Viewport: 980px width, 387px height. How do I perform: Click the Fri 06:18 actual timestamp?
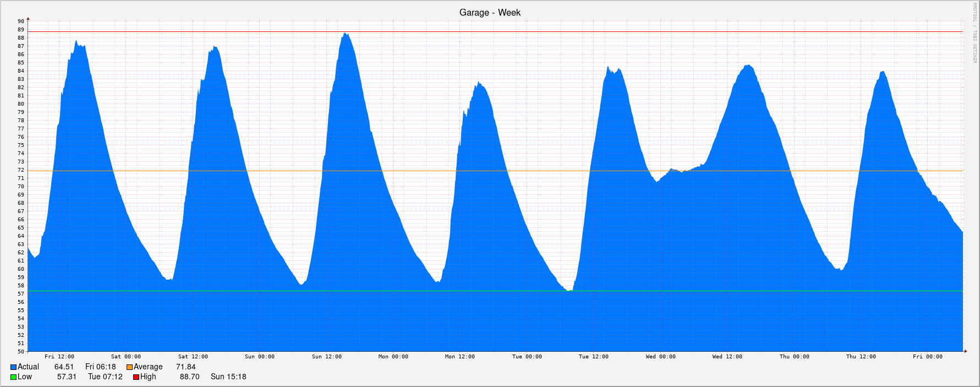(101, 367)
